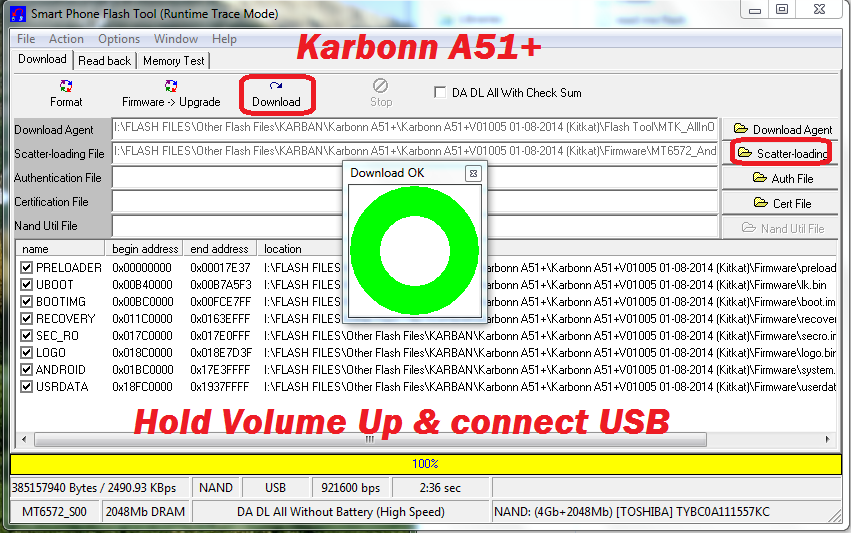Uncheck the USRDATA partition
Image resolution: width=851 pixels, height=533 pixels.
26,386
